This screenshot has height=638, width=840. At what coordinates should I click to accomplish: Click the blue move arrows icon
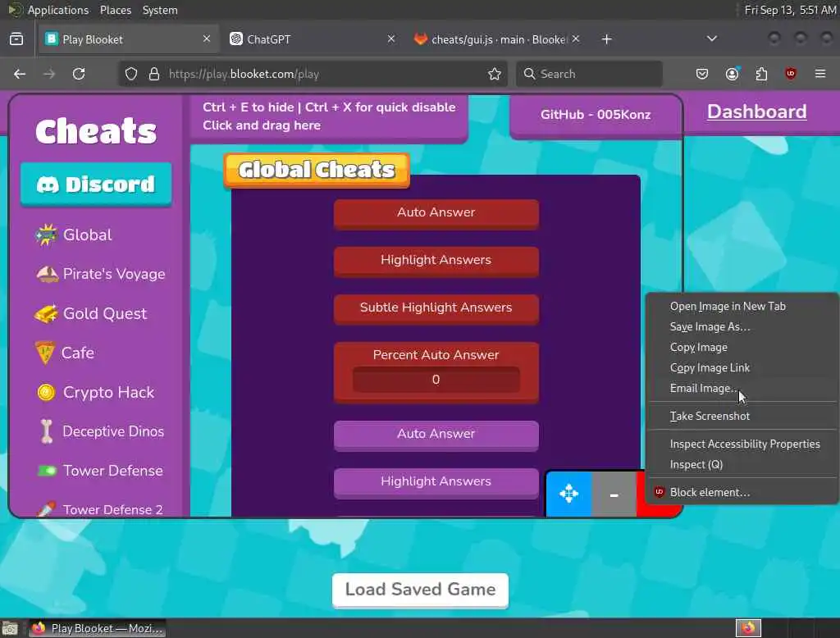(569, 494)
